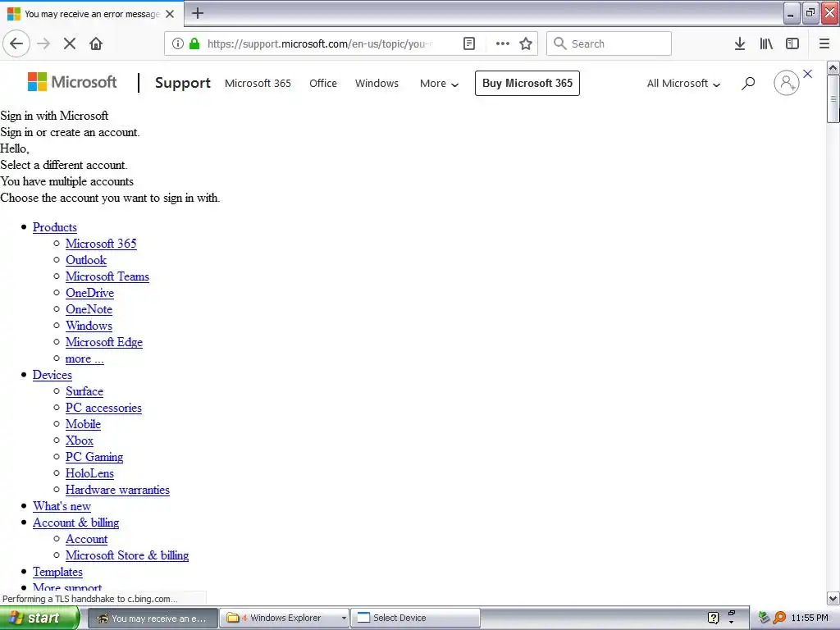840x630 pixels.
Task: Open the HoloLens link
Action: click(89, 473)
